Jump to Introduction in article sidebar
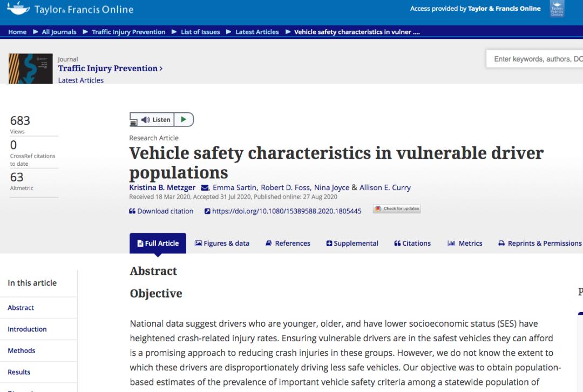 [x=27, y=329]
